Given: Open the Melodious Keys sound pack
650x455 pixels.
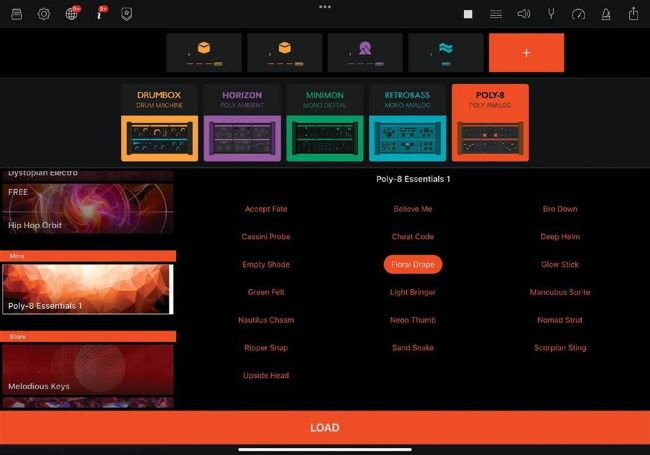Looking at the screenshot, I should pyautogui.click(x=87, y=368).
